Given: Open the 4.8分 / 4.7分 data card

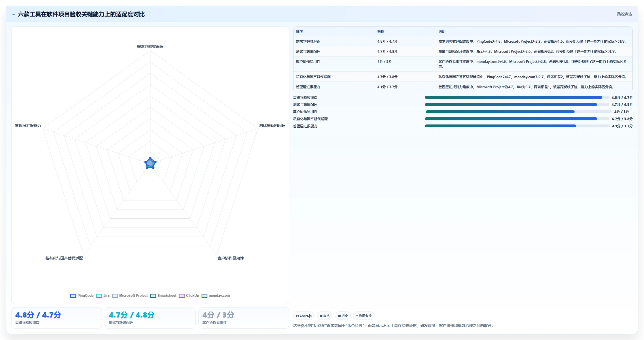Looking at the screenshot, I should click(56, 318).
